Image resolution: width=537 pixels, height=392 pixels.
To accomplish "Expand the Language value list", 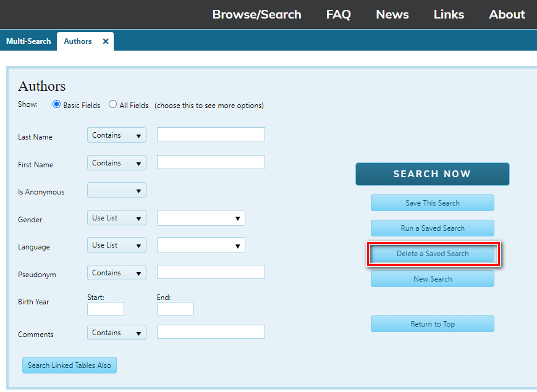I will click(201, 245).
